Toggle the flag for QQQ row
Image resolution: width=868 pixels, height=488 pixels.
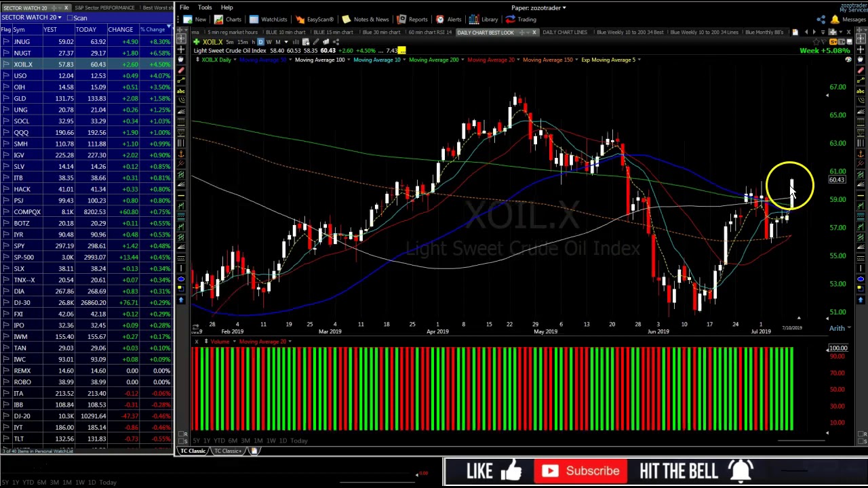click(x=5, y=133)
